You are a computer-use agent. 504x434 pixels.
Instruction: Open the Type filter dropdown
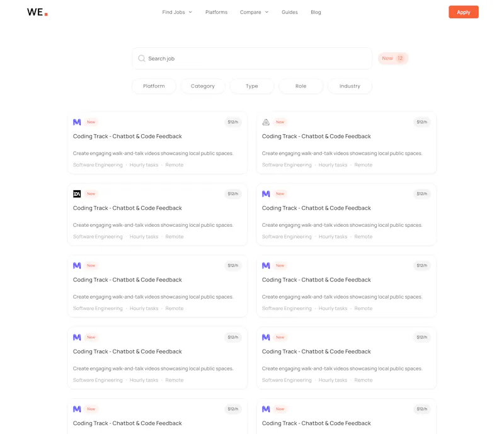pyautogui.click(x=252, y=86)
